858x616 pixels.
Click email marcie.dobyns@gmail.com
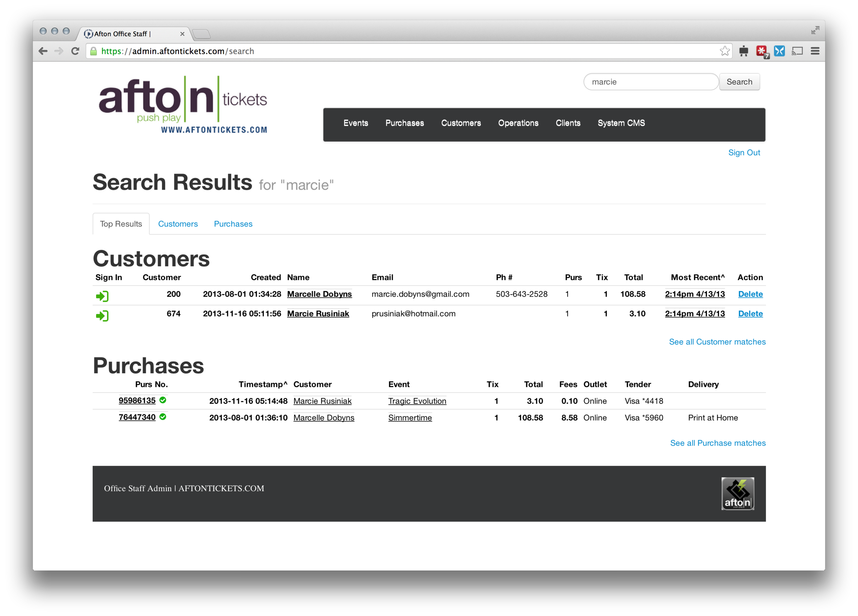[420, 294]
